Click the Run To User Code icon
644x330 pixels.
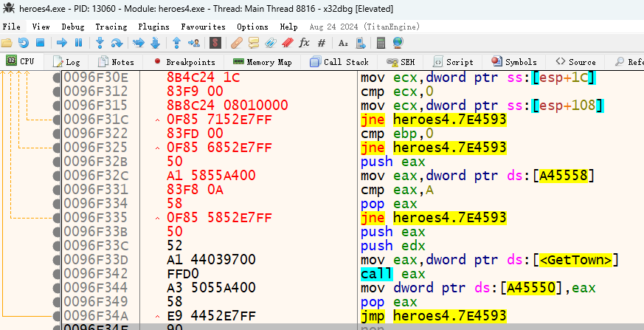(194, 42)
